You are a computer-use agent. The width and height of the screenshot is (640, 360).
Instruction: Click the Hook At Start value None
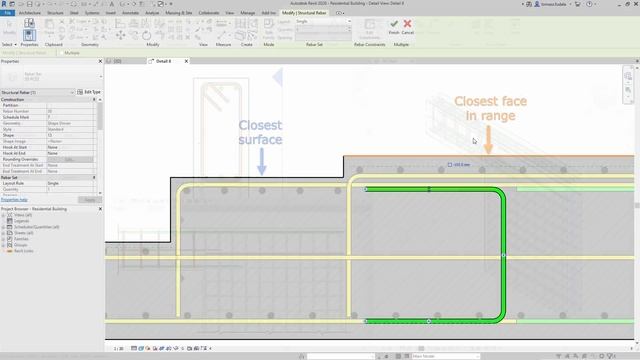(70, 147)
